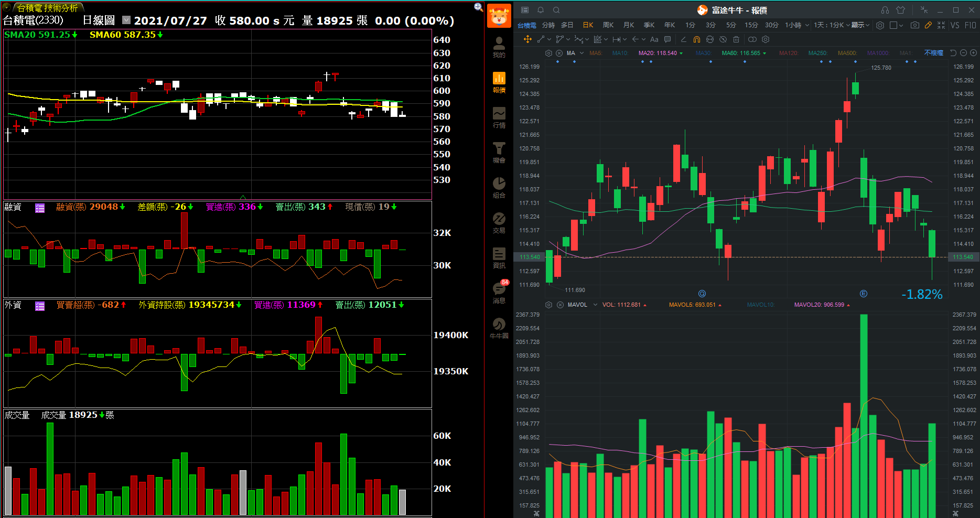Open 融資 panel purple list icon

tap(40, 208)
